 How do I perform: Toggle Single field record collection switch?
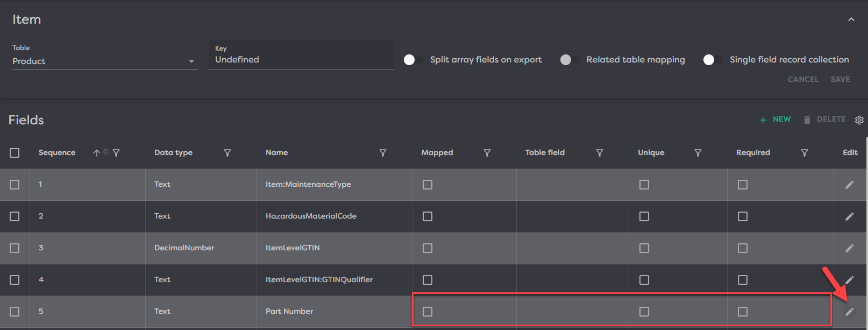(712, 60)
